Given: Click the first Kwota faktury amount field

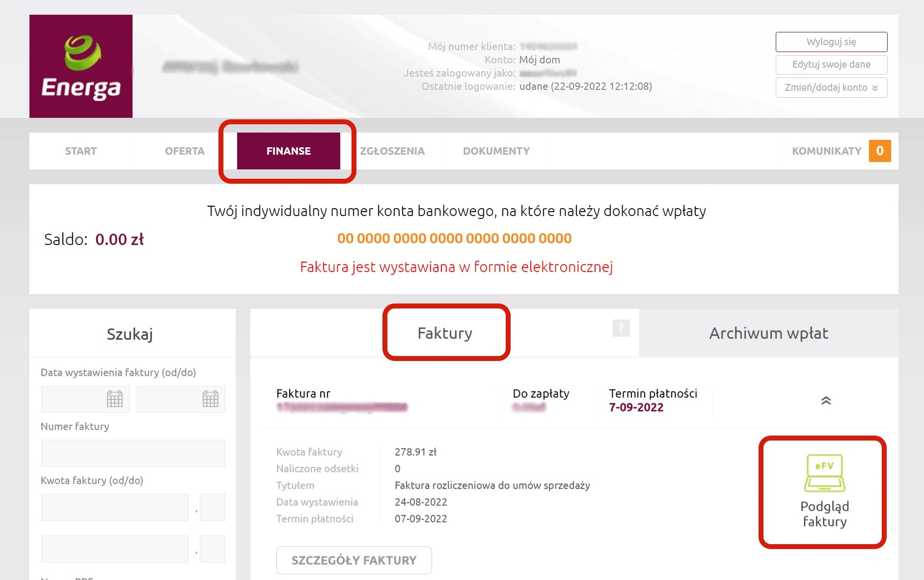Looking at the screenshot, I should [115, 507].
